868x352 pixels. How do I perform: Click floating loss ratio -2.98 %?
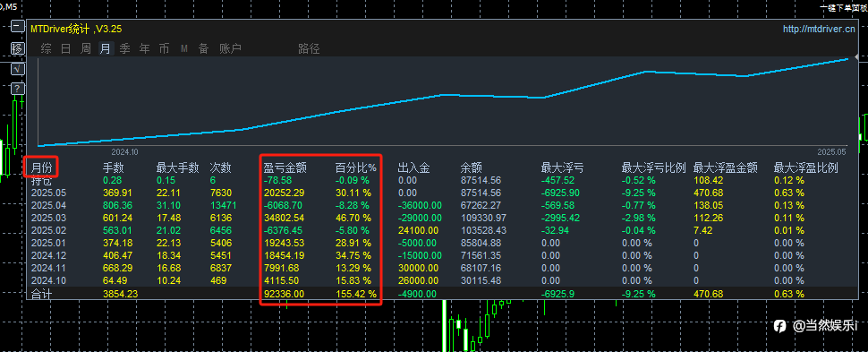pos(638,218)
